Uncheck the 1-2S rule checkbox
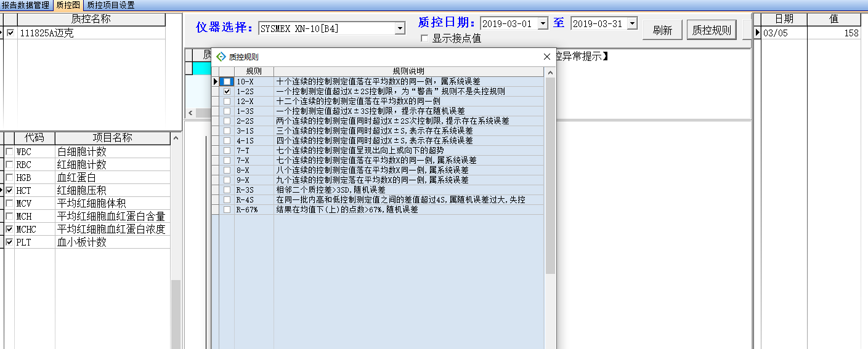868x349 pixels. coord(227,91)
